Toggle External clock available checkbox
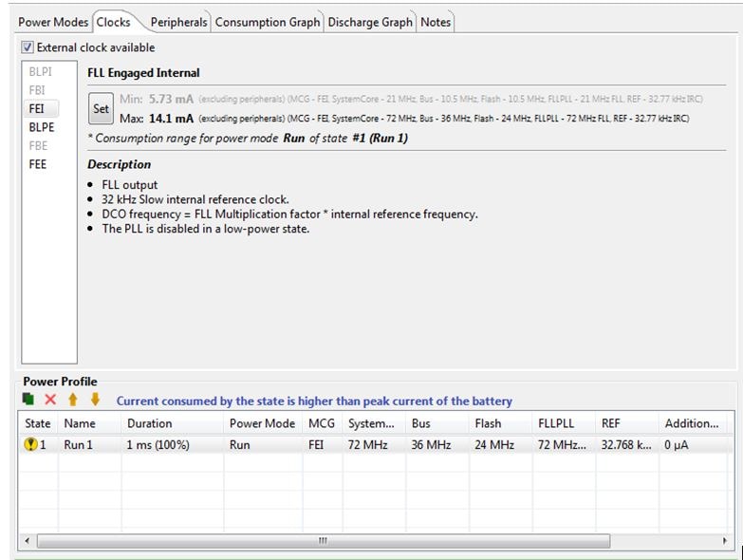The image size is (743, 560). 28,47
